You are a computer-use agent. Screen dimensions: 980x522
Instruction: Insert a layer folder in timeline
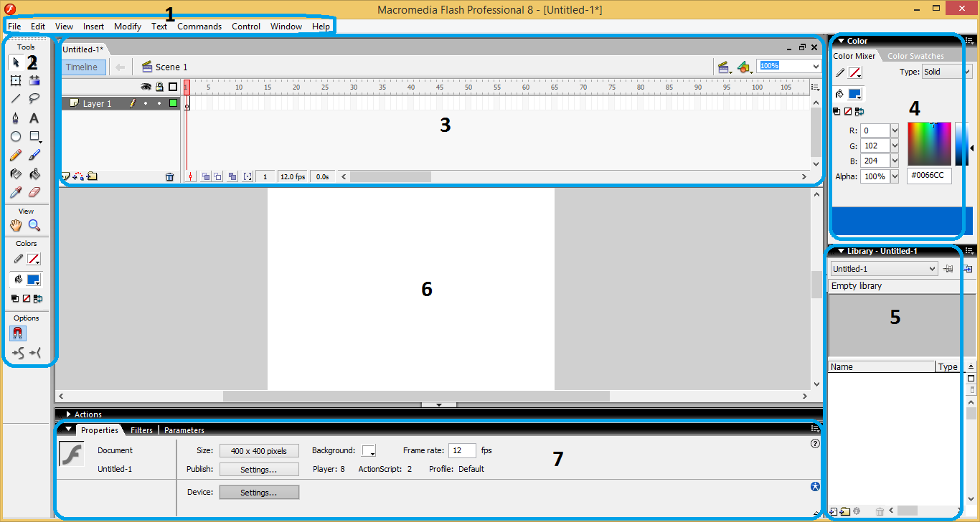[x=93, y=176]
